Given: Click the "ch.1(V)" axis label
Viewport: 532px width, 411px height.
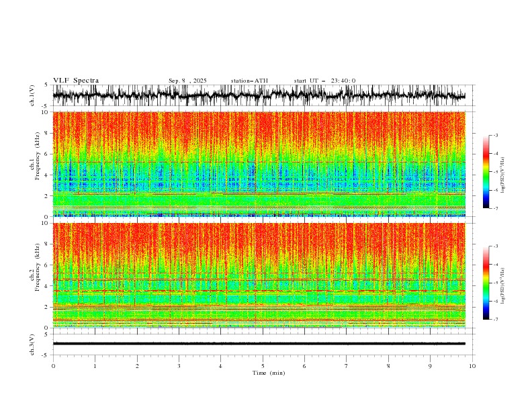Looking at the screenshot, I should click(x=33, y=95).
